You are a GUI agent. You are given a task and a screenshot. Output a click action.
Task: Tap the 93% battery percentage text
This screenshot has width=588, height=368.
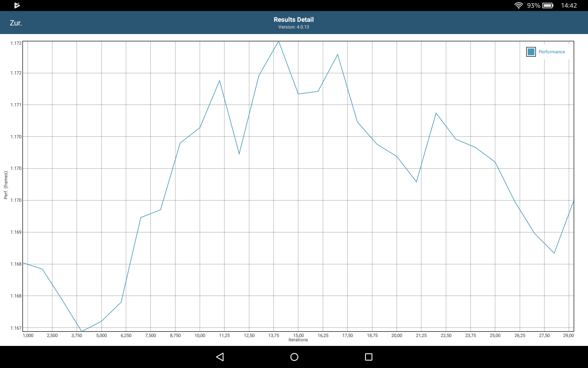pos(533,6)
